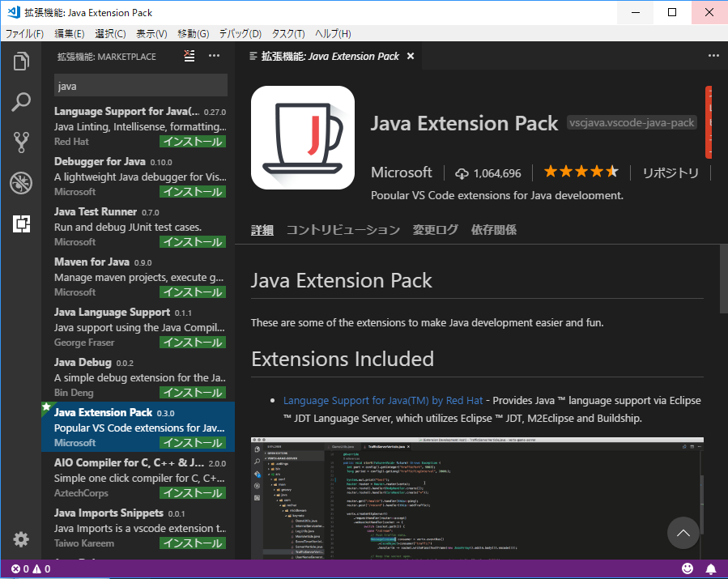Select AIO Compiler for C, C++ item title
Screen dimensions: 728x579
tap(129, 463)
